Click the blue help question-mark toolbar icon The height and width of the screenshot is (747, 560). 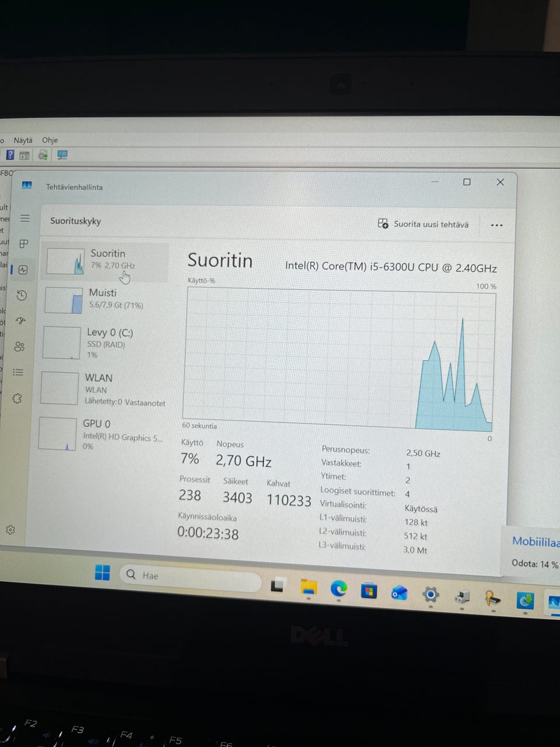pos(10,155)
